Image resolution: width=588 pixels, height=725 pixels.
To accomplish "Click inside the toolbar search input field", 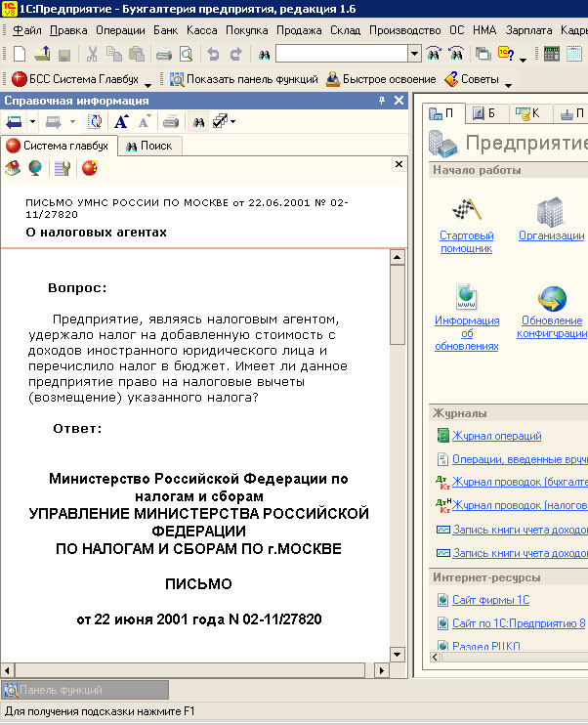I will 342,54.
